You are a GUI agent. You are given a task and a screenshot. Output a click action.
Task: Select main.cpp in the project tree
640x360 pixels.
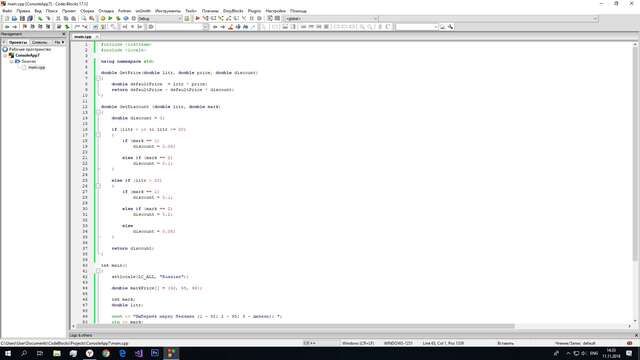pyautogui.click(x=37, y=67)
